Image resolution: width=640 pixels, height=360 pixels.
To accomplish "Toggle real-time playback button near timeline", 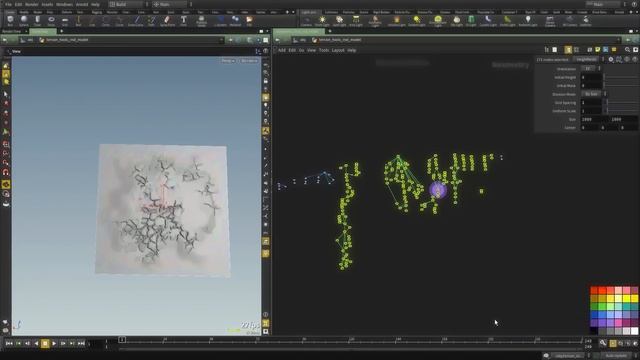I will point(613,344).
